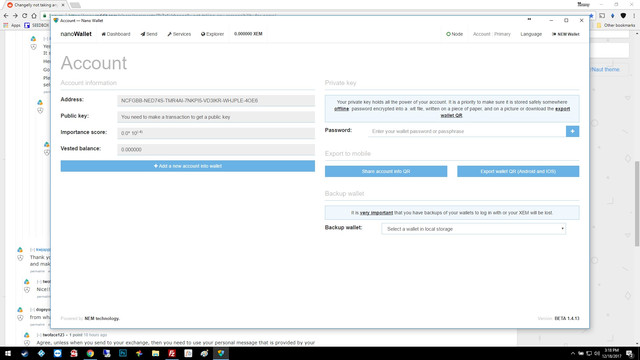
Task: Click the black shield Chrome extension icon
Action: click(x=623, y=16)
